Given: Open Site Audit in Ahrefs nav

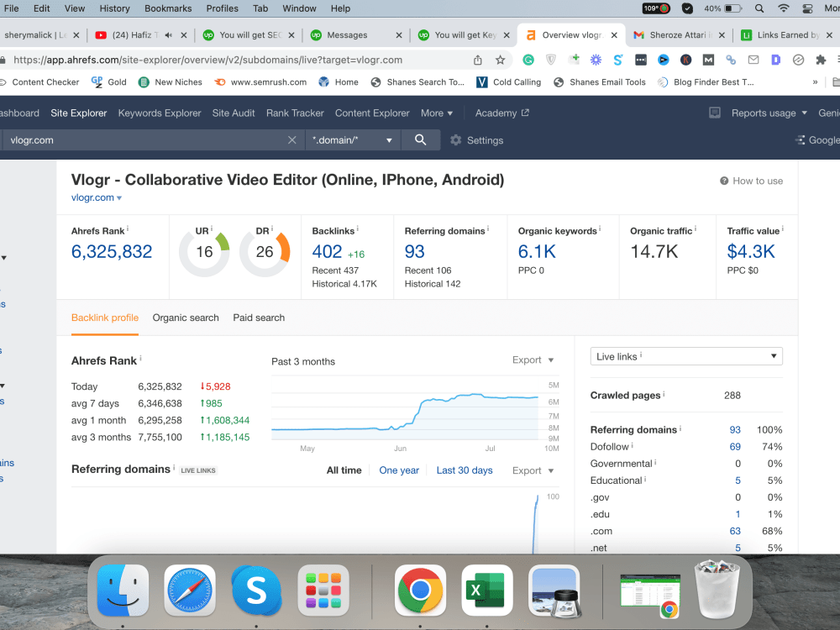Looking at the screenshot, I should coord(234,113).
